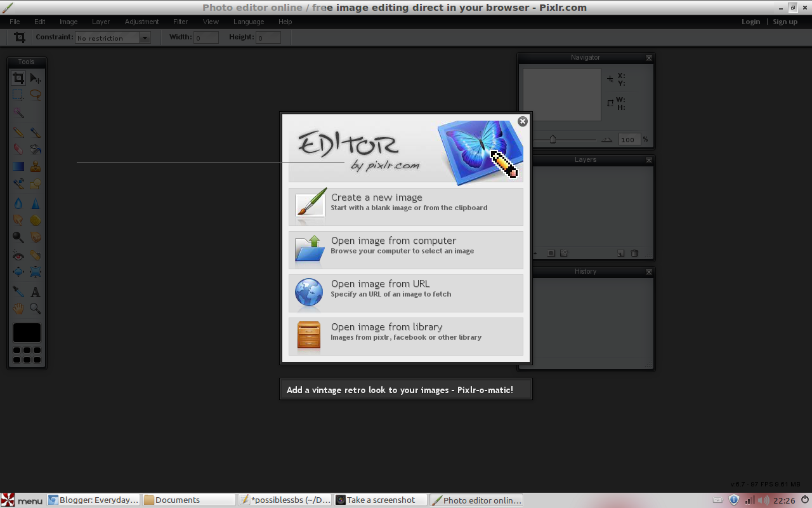Choose Open image from computer
Viewport: 812px width, 508px height.
pos(406,250)
